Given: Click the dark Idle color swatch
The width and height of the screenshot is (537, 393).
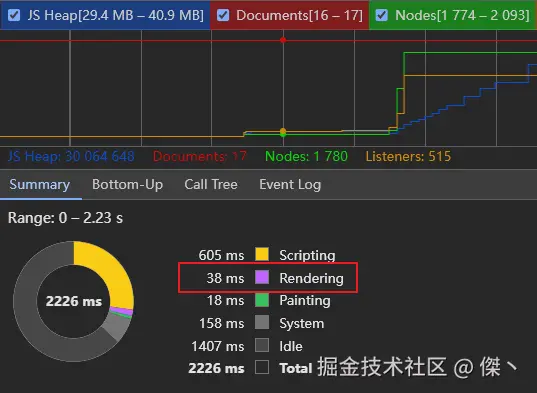Looking at the screenshot, I should coord(262,345).
